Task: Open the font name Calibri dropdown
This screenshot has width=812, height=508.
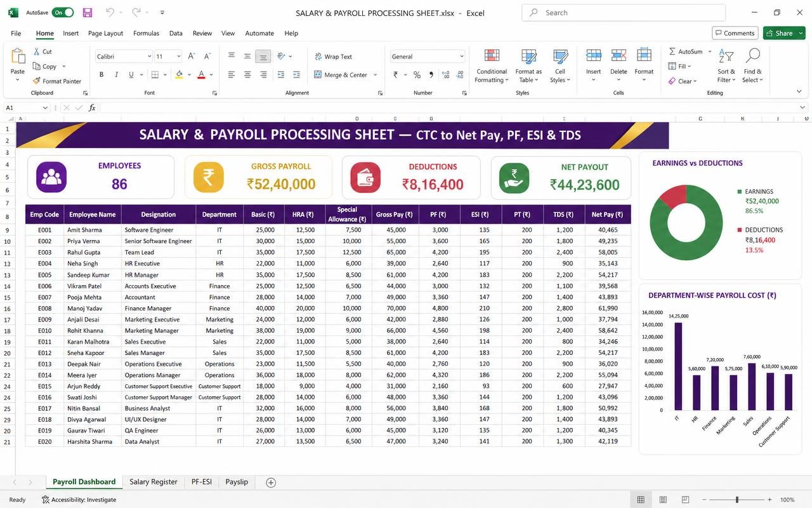Action: 149,57
